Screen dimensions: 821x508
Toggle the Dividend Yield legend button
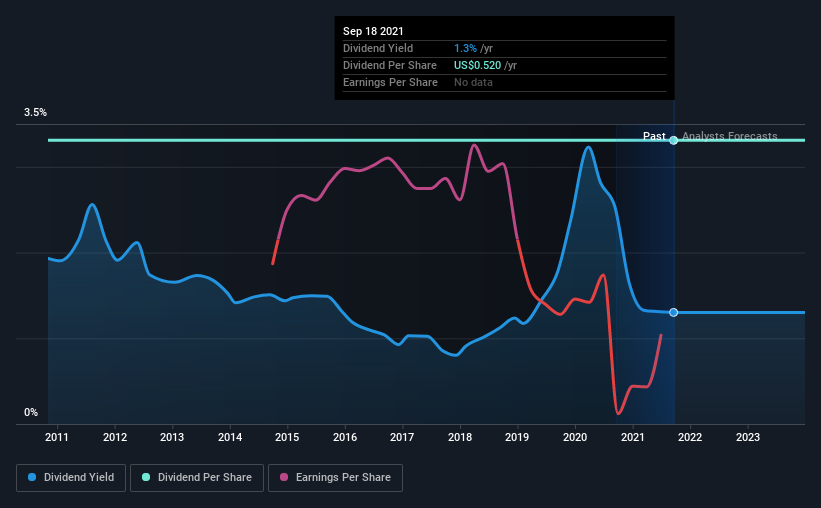(71, 478)
